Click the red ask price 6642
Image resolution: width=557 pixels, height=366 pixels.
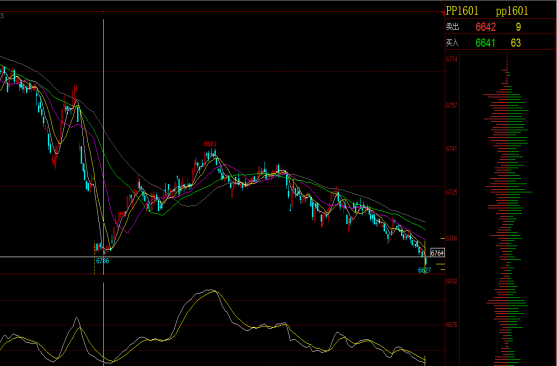486,27
